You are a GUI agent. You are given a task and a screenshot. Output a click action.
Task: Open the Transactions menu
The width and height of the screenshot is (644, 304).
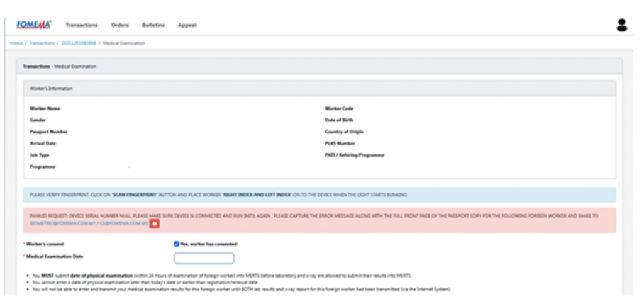tap(82, 25)
